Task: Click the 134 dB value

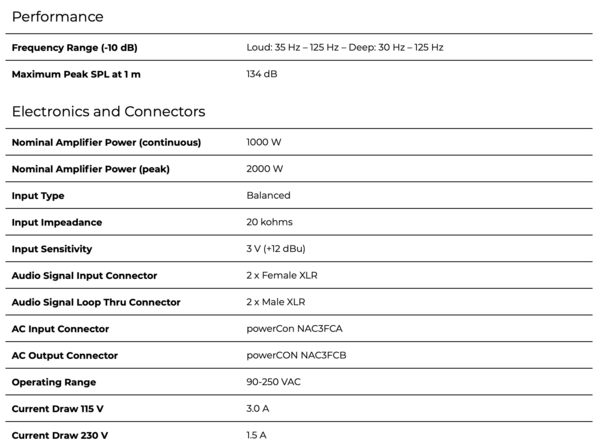Action: [x=262, y=75]
